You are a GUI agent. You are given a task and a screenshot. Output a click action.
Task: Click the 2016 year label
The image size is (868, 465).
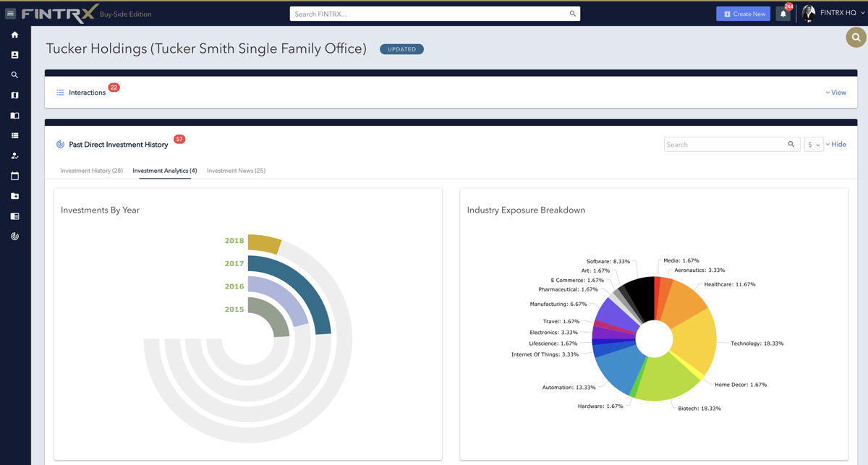[x=234, y=286]
